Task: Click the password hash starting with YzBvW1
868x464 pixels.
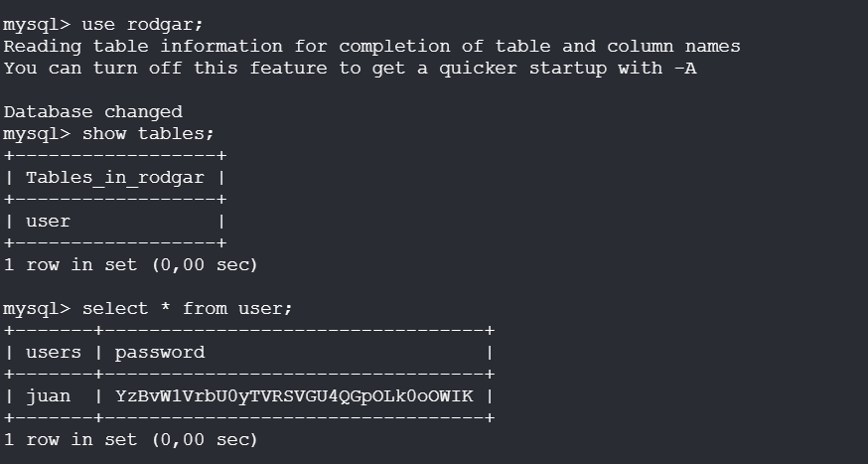Action: click(x=294, y=395)
